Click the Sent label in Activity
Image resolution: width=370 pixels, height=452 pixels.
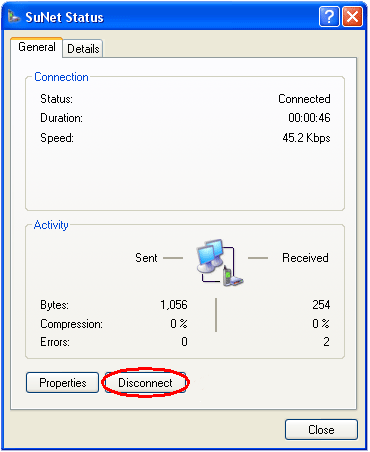(x=146, y=258)
